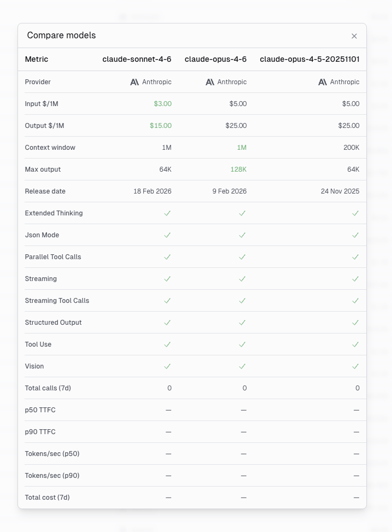Image resolution: width=392 pixels, height=532 pixels.
Task: Click Parallel Tool Calls checkmark for claude-opus-4-5-20251101
Action: tap(355, 257)
